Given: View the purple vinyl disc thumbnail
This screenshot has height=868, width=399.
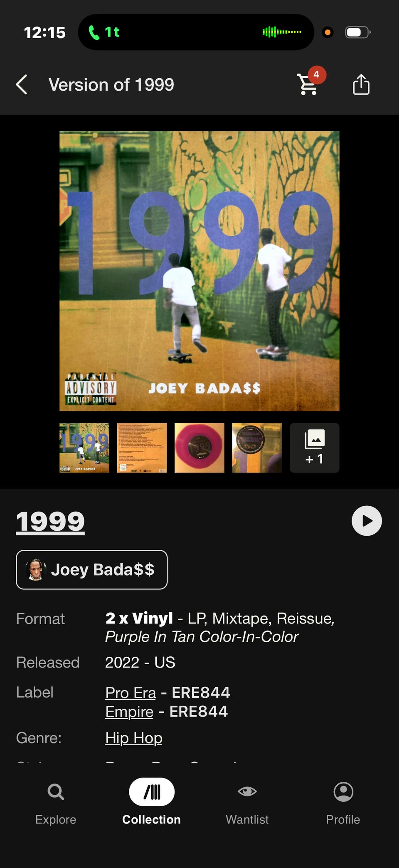Looking at the screenshot, I should (199, 448).
